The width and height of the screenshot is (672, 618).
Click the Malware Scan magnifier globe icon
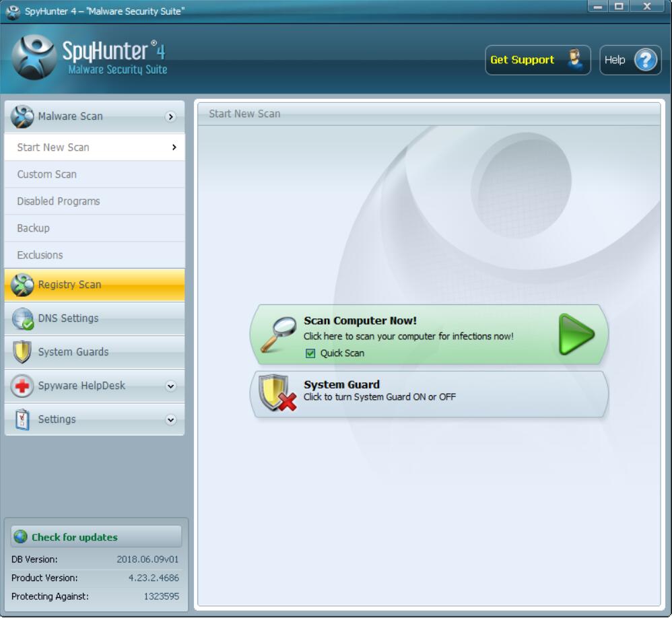(x=22, y=116)
